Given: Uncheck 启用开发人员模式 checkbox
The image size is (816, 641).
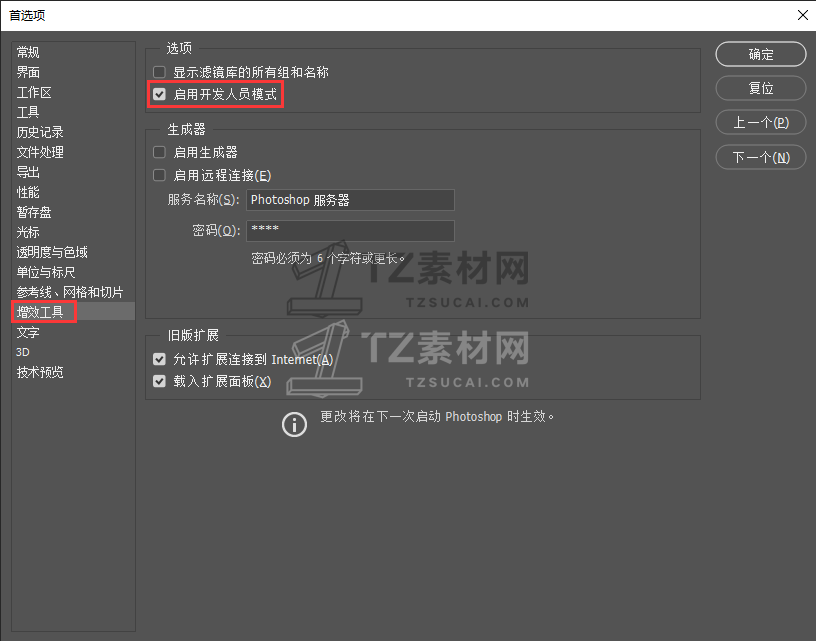Looking at the screenshot, I should (x=159, y=94).
